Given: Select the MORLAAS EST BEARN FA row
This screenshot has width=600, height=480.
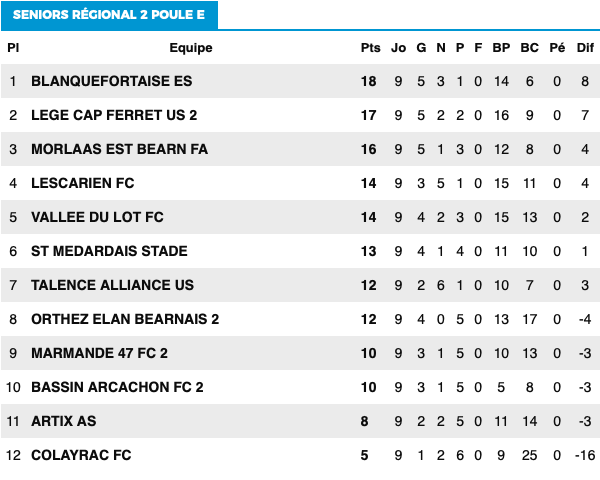Looking at the screenshot, I should pos(300,149).
